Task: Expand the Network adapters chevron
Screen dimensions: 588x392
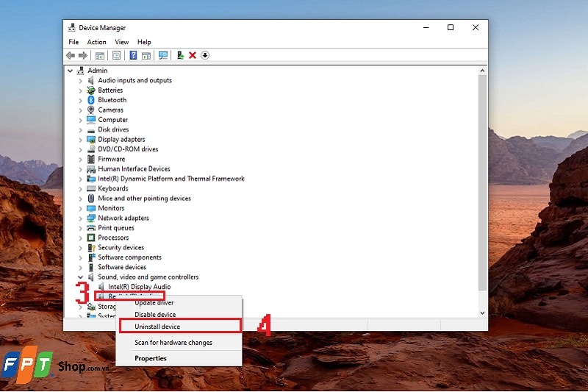Action: (x=80, y=218)
